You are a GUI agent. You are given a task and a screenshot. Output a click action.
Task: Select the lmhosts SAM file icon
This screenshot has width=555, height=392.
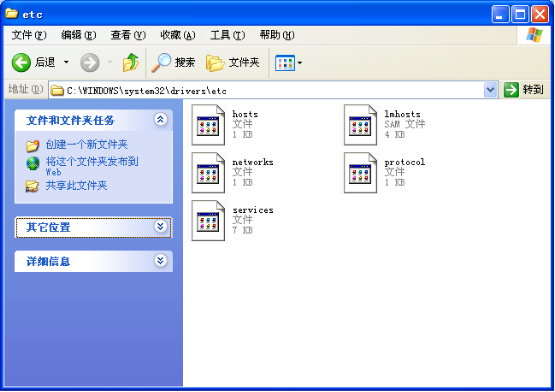pos(360,125)
